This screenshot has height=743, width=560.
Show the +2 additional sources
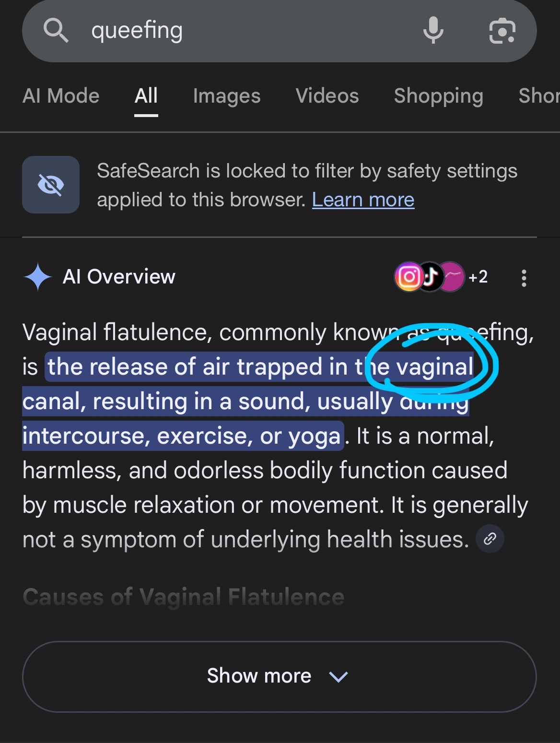[478, 277]
